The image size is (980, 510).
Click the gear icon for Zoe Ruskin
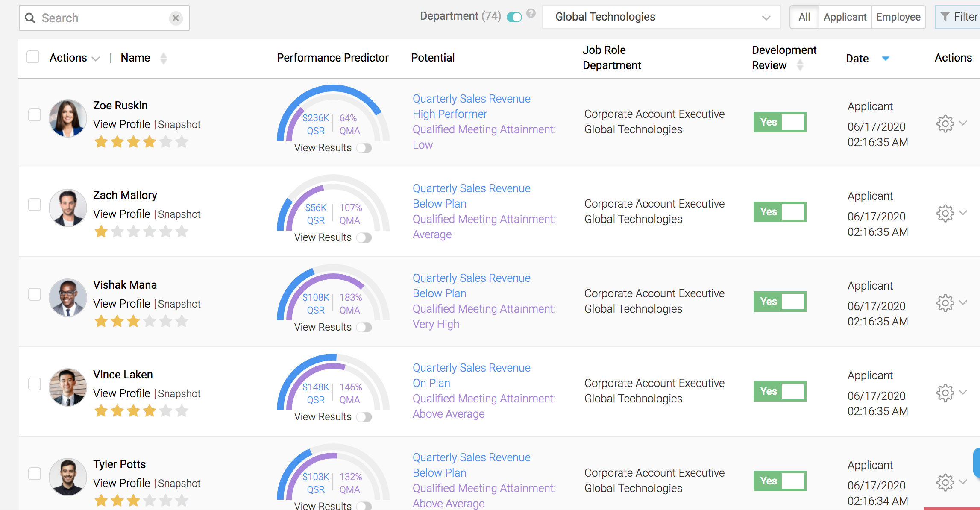(945, 123)
